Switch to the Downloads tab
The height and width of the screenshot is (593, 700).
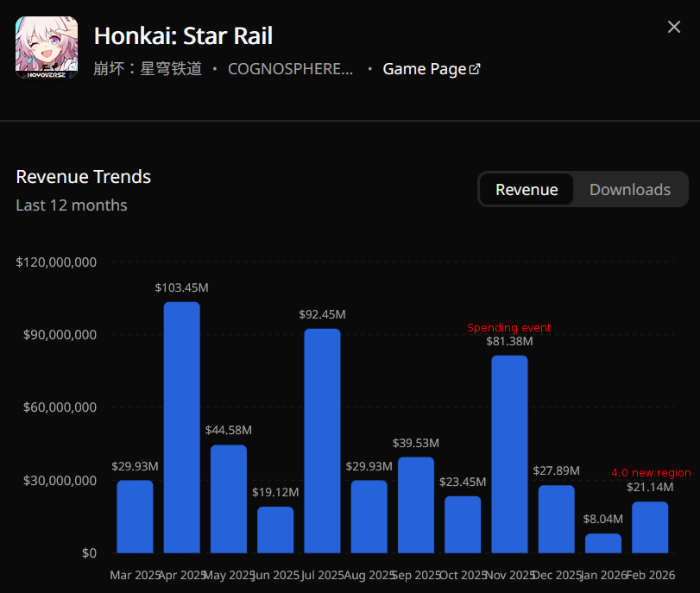[x=630, y=190]
